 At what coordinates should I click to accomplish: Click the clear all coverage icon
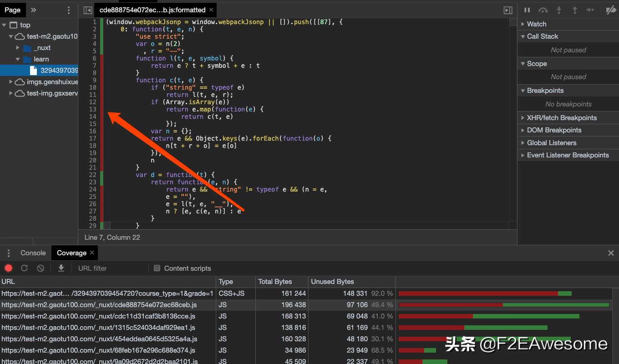tap(41, 268)
